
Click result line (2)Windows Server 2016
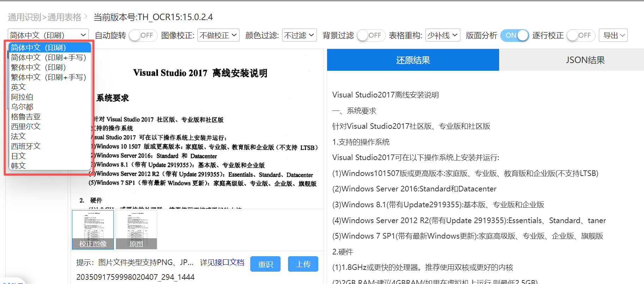coord(415,189)
